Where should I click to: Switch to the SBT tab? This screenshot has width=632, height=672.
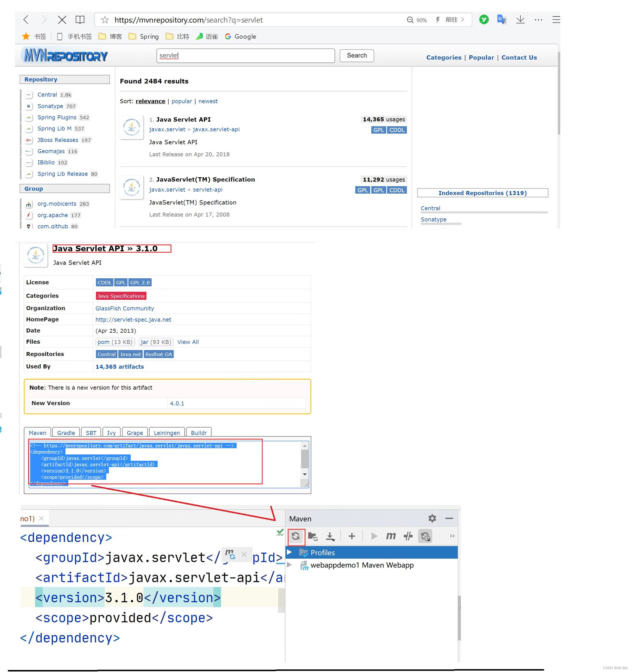tap(91, 433)
